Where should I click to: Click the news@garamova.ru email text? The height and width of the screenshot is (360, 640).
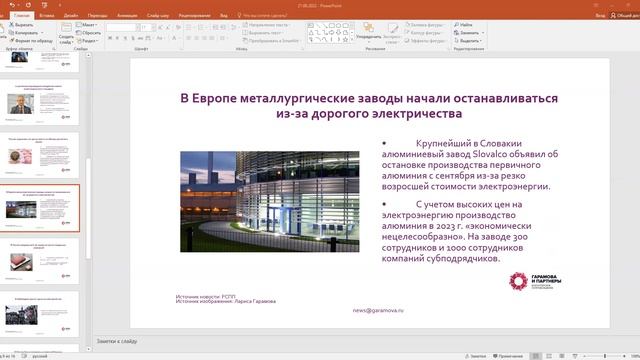[x=378, y=310]
